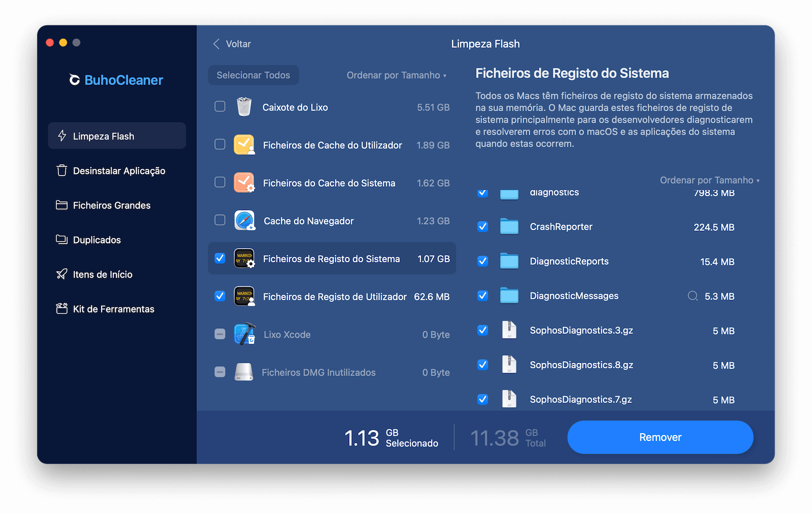This screenshot has height=513, width=812.
Task: Select the SophosDiagnostics.8.gz file name
Action: click(x=581, y=365)
